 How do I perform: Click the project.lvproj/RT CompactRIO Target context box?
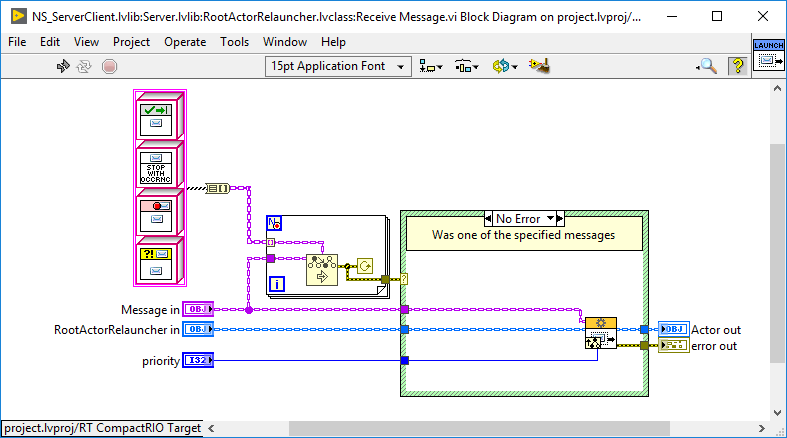tap(102, 428)
